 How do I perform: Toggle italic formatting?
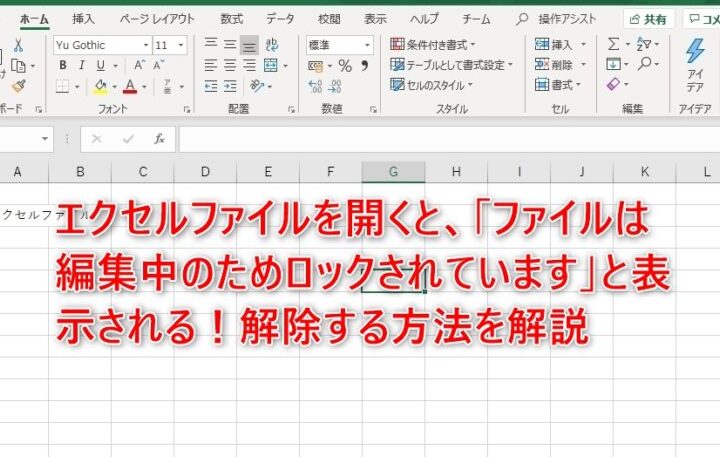coord(81,66)
